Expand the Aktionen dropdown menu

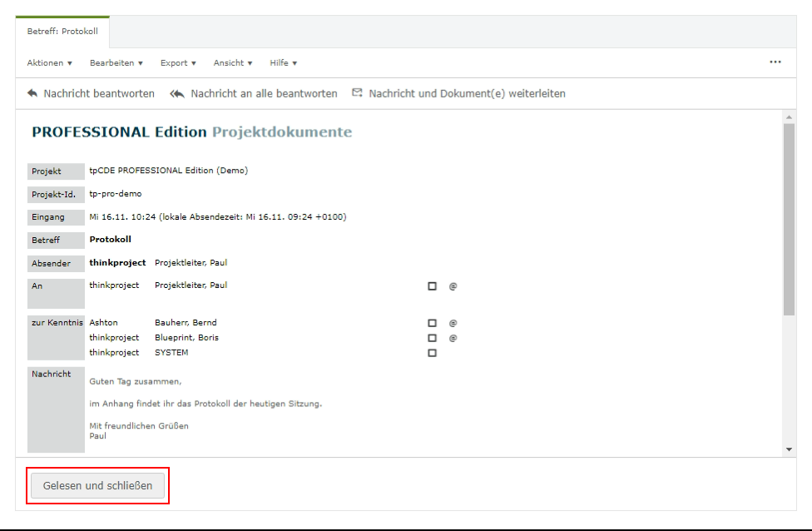point(51,63)
